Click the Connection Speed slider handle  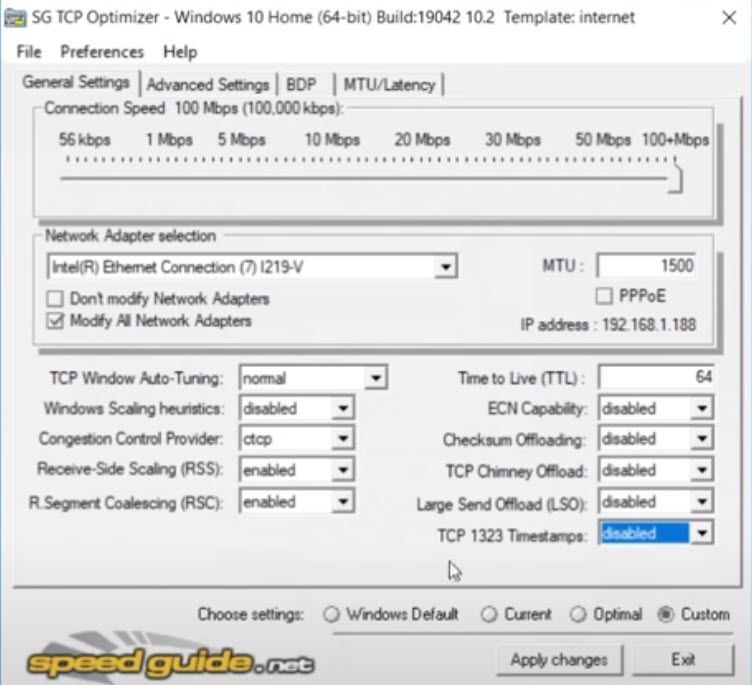coord(676,179)
